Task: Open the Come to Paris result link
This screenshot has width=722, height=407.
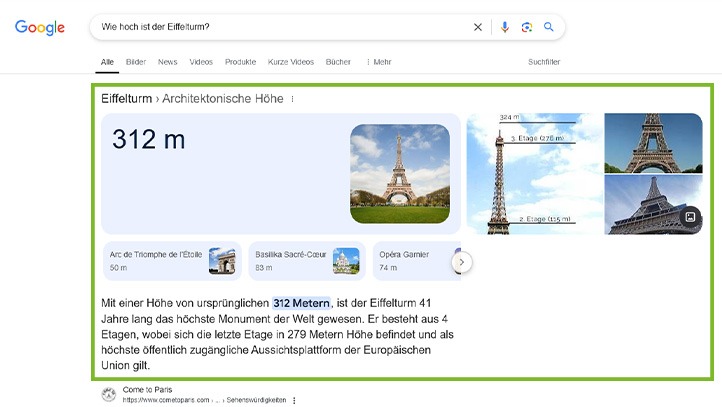Action: point(147,390)
